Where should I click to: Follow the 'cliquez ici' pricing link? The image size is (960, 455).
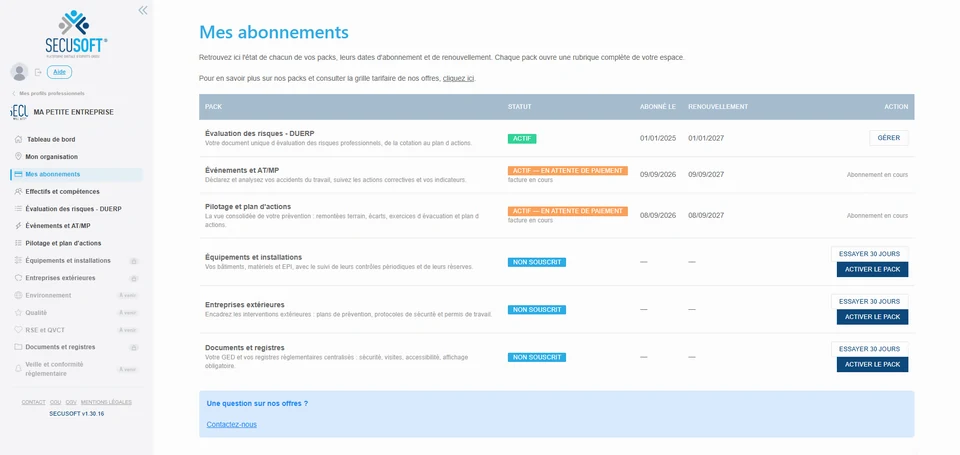click(458, 78)
